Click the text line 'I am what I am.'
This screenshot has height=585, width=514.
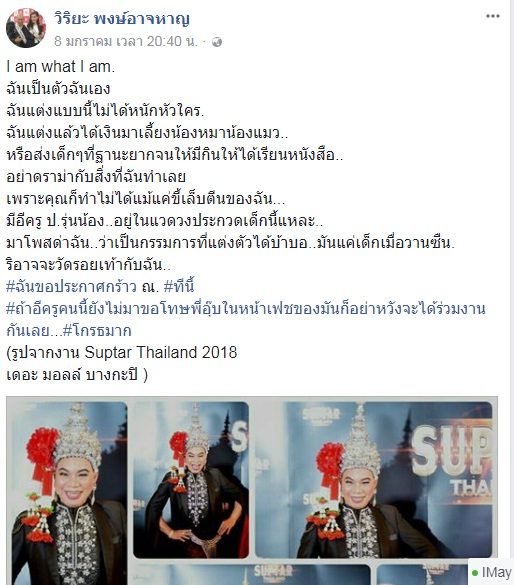[61, 67]
